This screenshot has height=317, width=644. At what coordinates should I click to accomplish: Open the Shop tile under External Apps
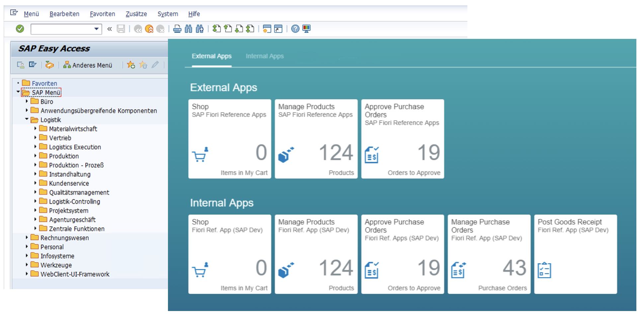pyautogui.click(x=230, y=139)
